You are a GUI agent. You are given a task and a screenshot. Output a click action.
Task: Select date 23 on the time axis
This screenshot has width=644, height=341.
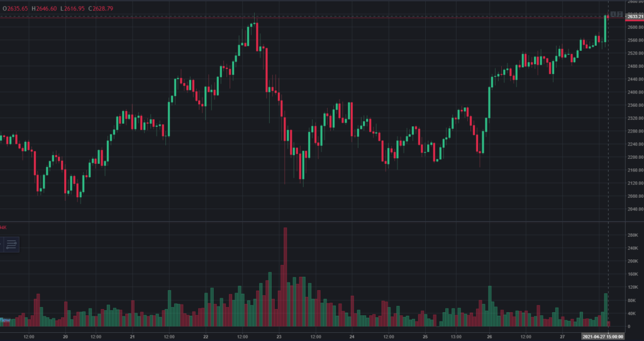(278, 337)
